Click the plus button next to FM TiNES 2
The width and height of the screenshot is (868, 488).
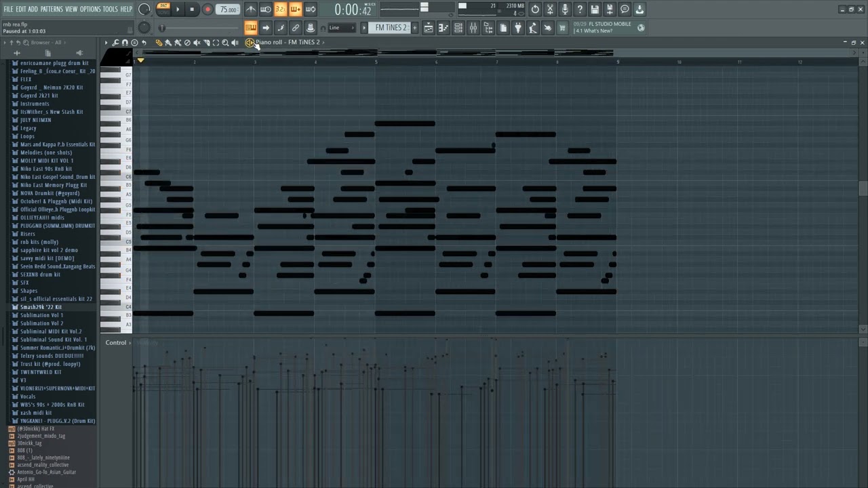click(414, 28)
